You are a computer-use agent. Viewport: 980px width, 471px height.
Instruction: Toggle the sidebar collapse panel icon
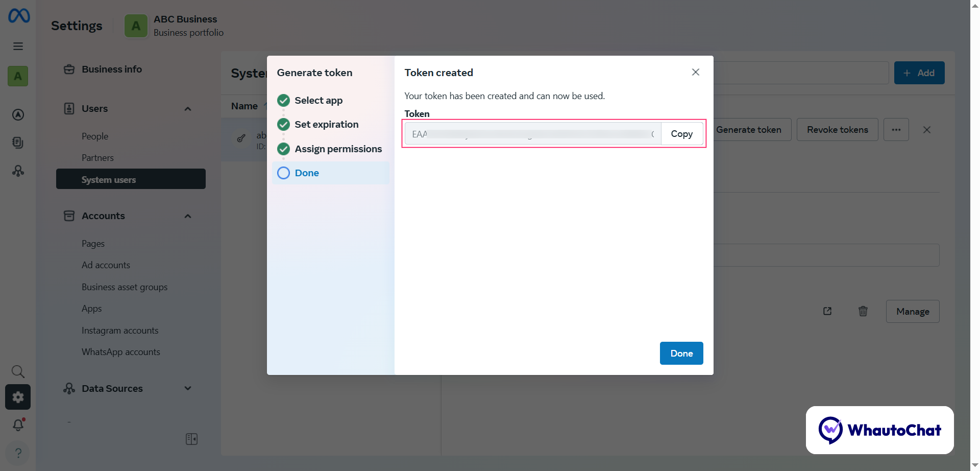tap(191, 439)
